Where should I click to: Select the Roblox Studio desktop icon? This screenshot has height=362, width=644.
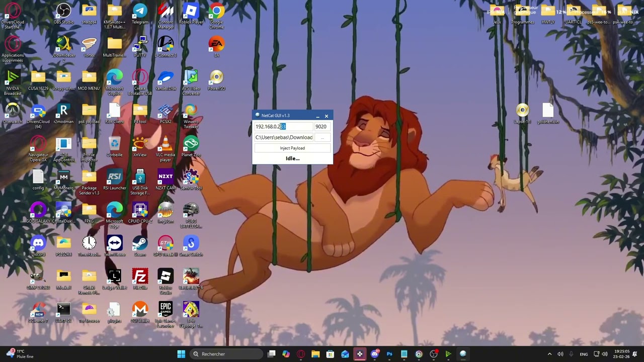[x=166, y=282]
